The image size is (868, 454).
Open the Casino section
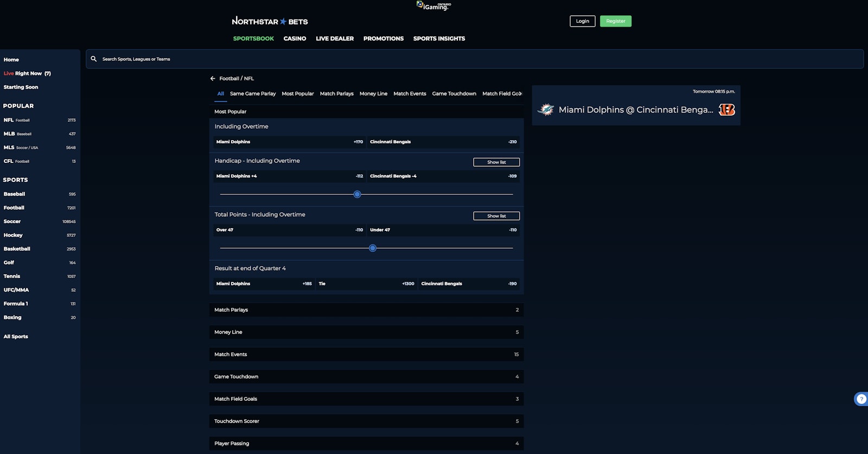(x=295, y=39)
